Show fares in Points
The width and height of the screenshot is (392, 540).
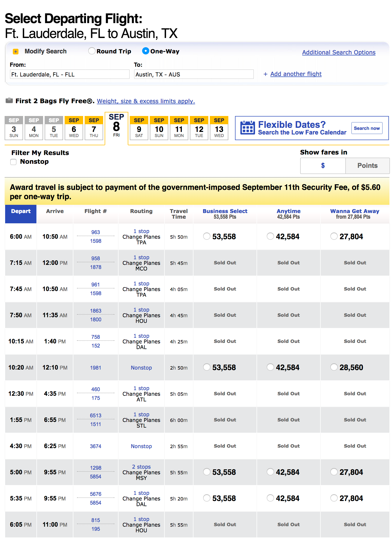click(x=367, y=166)
